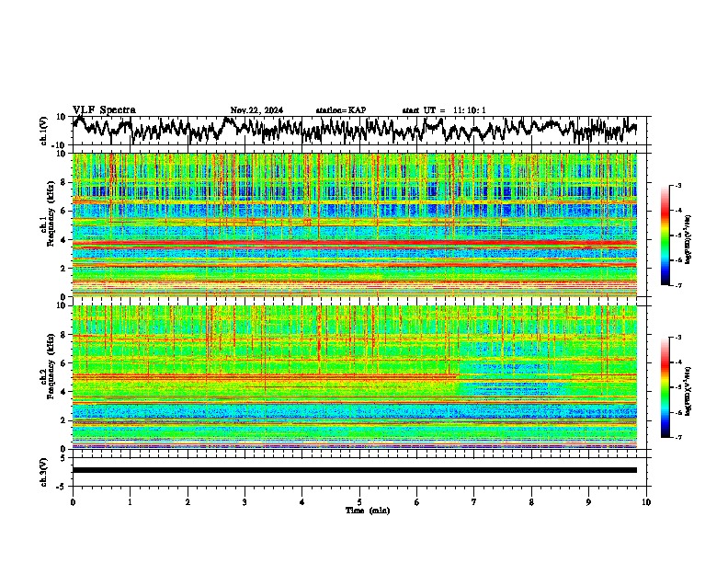Viewport: 728px width, 563px height.
Task: Click the ch.1 voltage waveform trace
Action: pos(354,129)
